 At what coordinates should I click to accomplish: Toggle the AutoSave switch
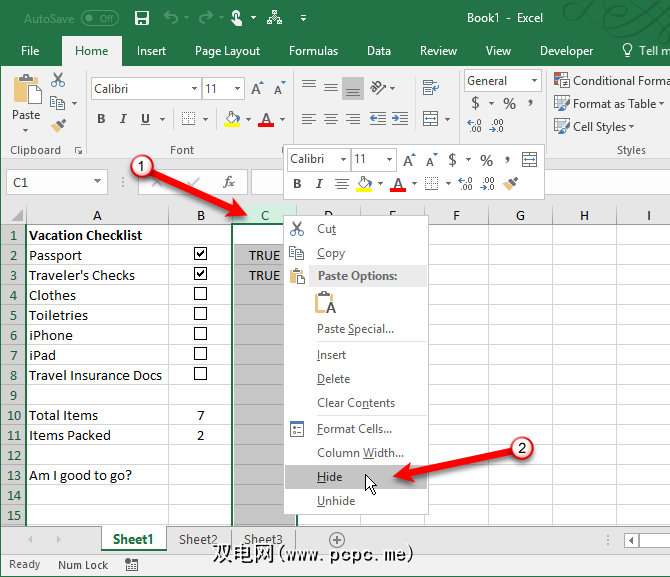click(99, 18)
